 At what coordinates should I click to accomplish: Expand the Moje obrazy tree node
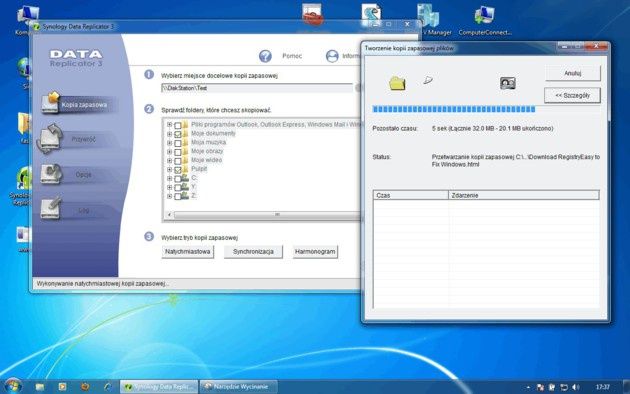click(x=170, y=151)
